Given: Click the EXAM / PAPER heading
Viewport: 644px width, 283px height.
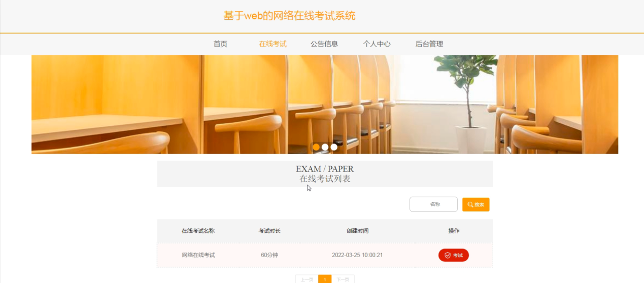Looking at the screenshot, I should coord(325,169).
